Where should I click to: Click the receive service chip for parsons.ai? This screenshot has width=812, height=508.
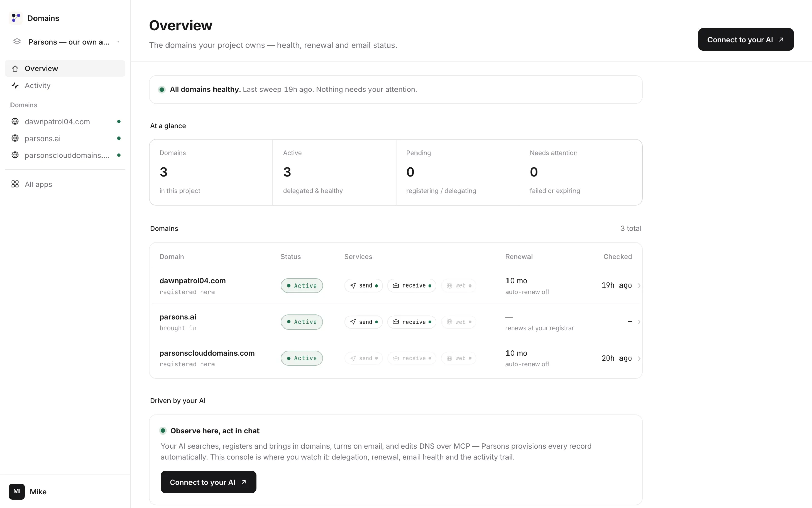412,322
